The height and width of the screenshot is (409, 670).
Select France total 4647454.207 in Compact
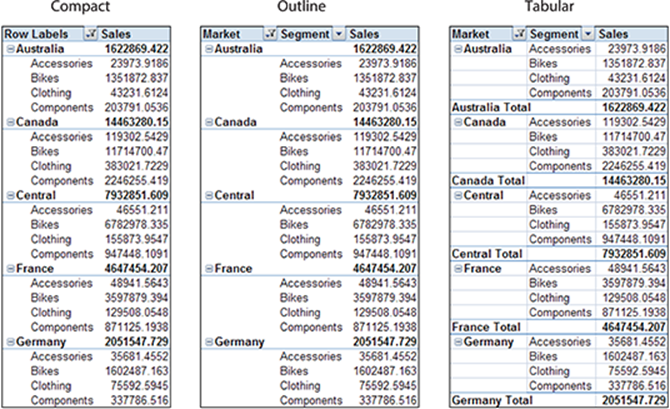click(x=136, y=269)
